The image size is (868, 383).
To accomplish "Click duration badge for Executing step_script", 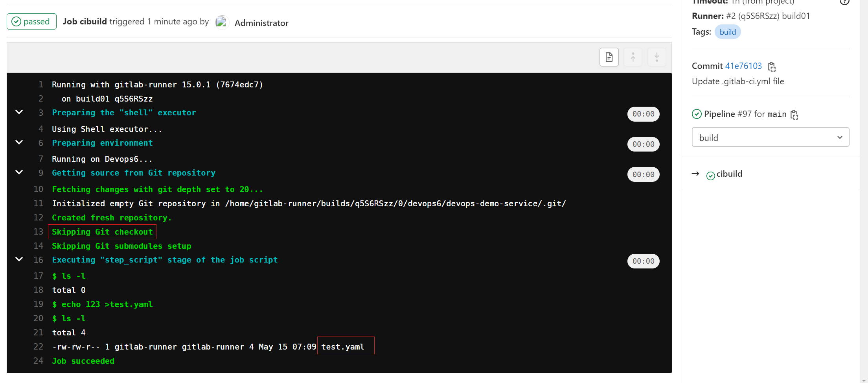I will 643,261.
